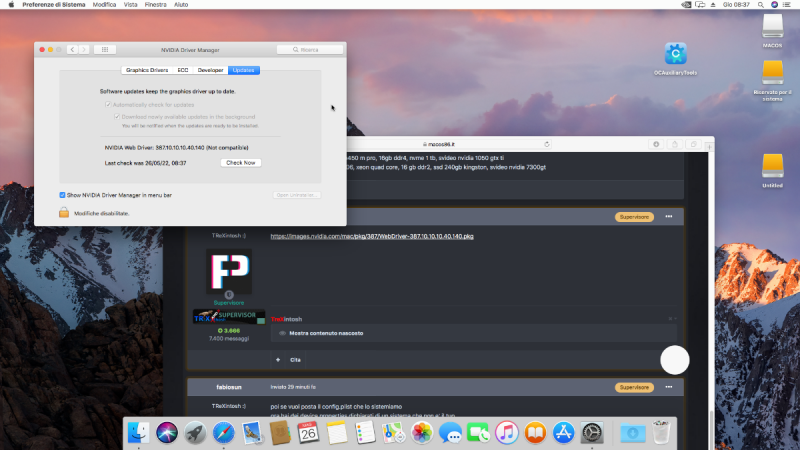Open Mail eagle stamp icon in dock
This screenshot has width=800, height=450.
pyautogui.click(x=252, y=433)
